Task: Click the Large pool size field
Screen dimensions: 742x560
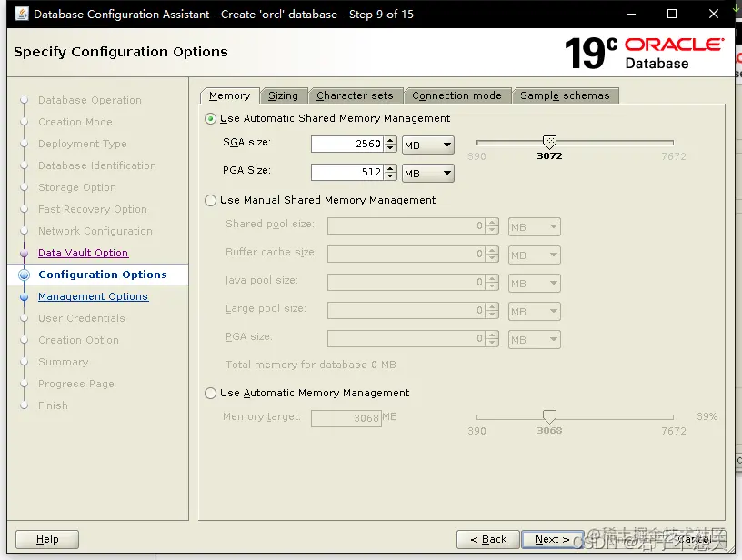Action: click(406, 311)
